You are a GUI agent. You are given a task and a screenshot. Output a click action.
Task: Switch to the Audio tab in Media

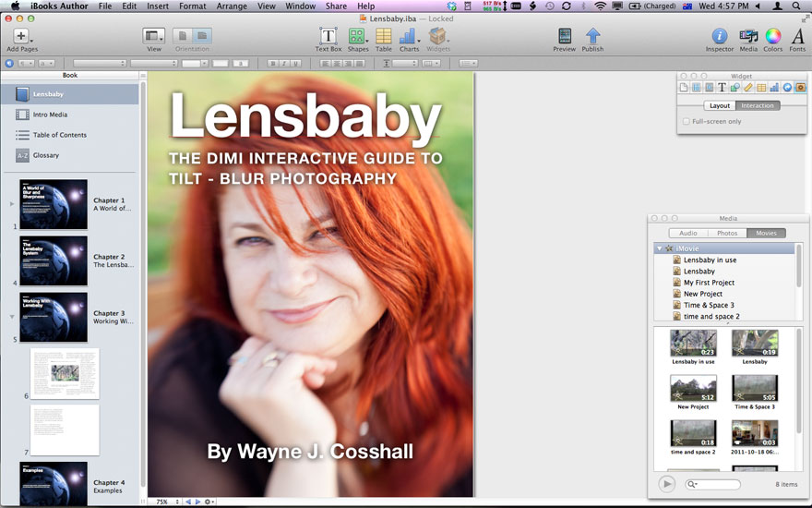(x=688, y=234)
